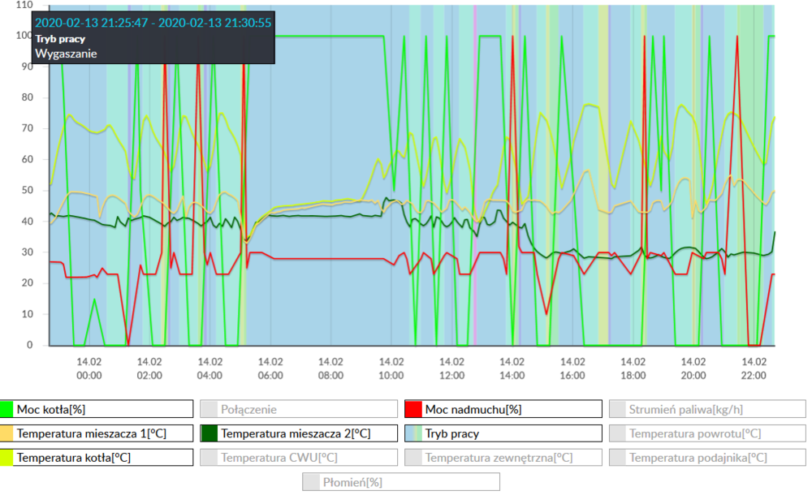The width and height of the screenshot is (812, 504).
Task: Toggle the Moc kotła[%] series visibility
Action: tap(97, 408)
